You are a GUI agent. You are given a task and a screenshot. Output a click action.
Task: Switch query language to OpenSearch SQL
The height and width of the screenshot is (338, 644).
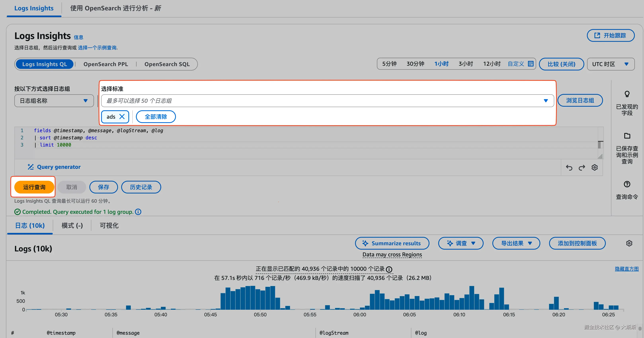click(167, 64)
